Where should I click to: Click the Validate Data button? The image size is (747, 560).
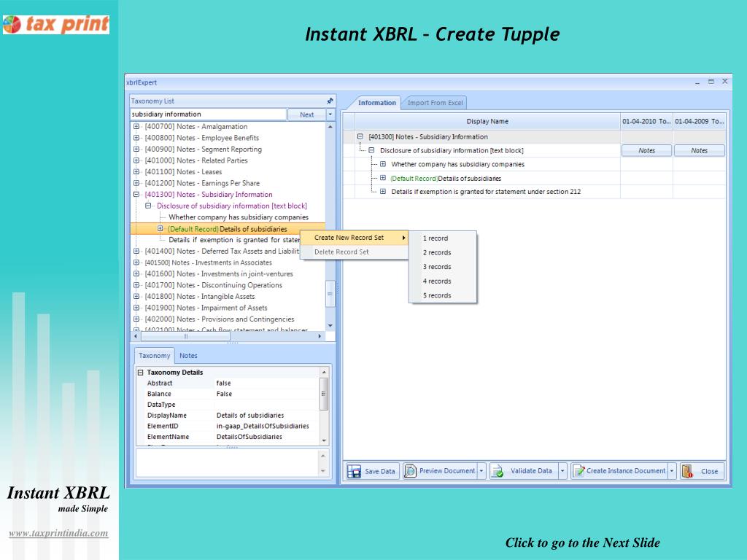524,471
